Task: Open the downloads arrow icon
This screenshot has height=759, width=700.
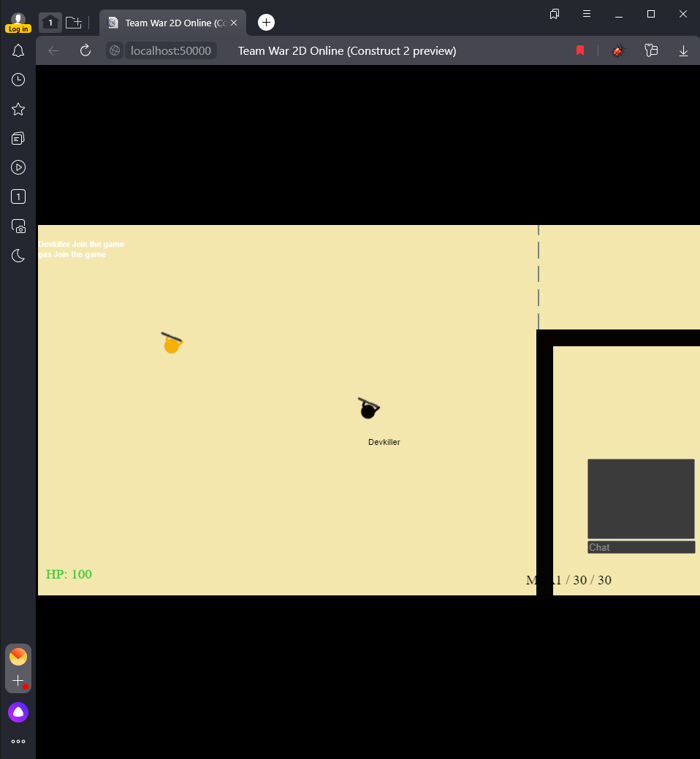Action: [x=683, y=50]
